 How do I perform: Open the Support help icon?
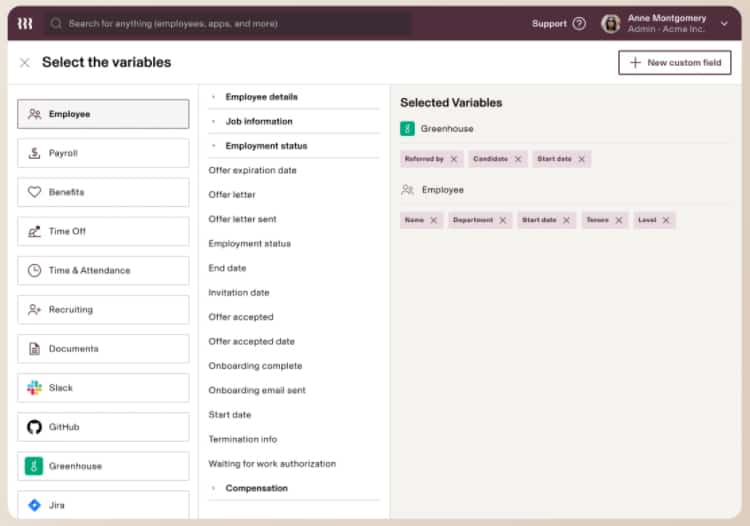pos(579,23)
